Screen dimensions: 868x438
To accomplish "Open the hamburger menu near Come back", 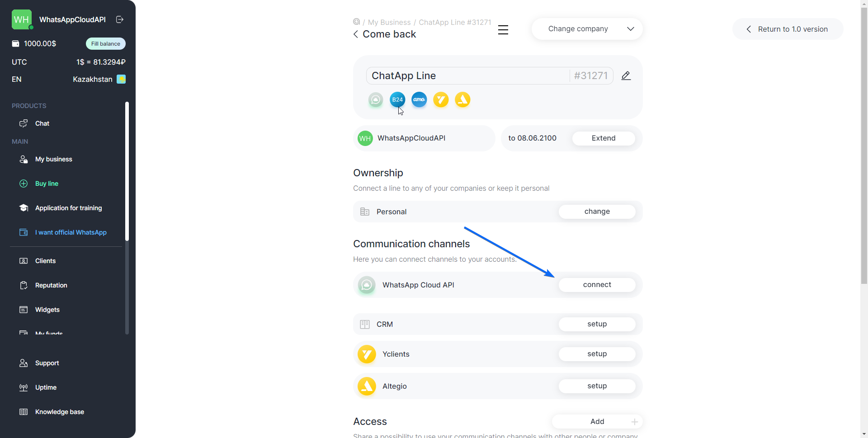I will coord(503,30).
